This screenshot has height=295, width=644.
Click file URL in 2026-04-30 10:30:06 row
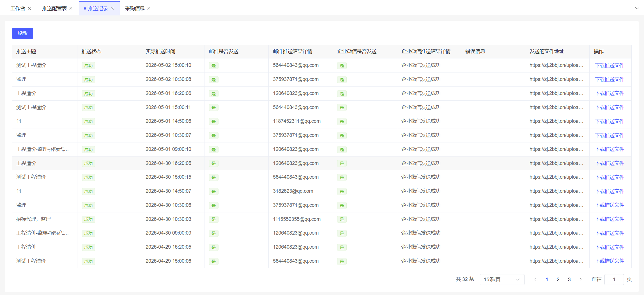click(x=556, y=205)
